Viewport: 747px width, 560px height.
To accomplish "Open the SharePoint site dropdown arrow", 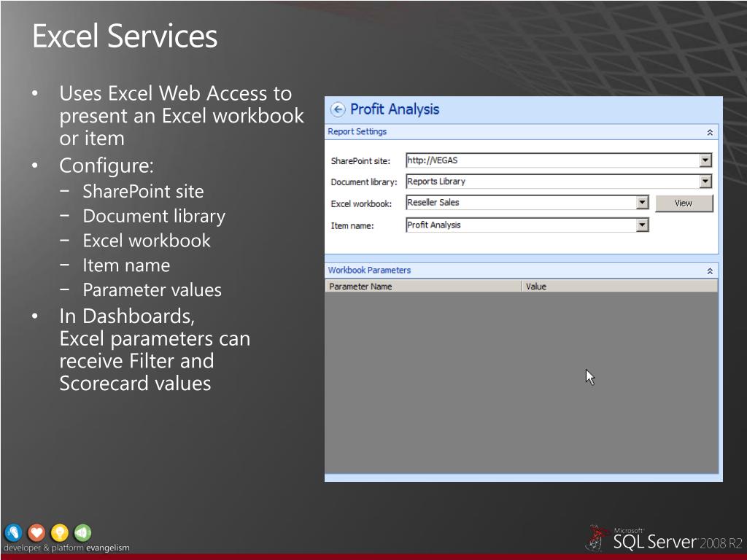I will (x=705, y=160).
